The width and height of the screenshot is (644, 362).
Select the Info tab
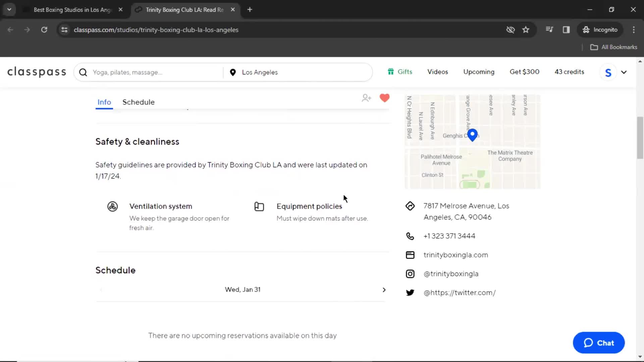click(104, 102)
